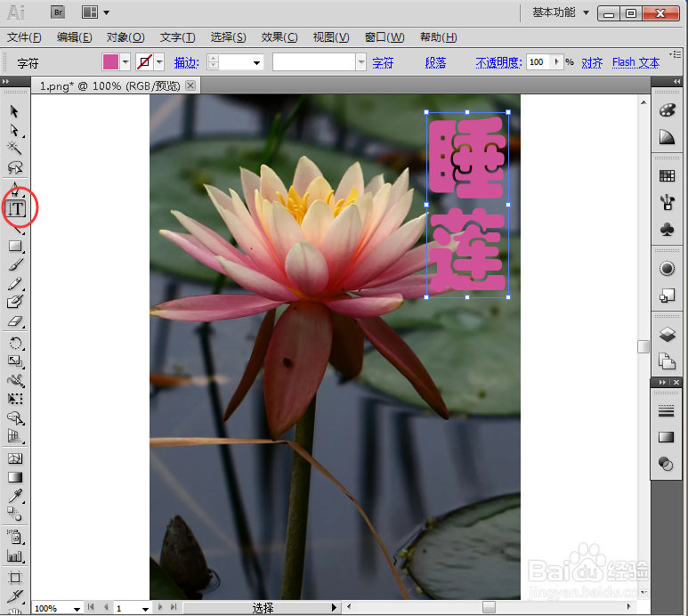This screenshot has height=616, width=688.
Task: Open the Transparency panel
Action: pyautogui.click(x=666, y=464)
